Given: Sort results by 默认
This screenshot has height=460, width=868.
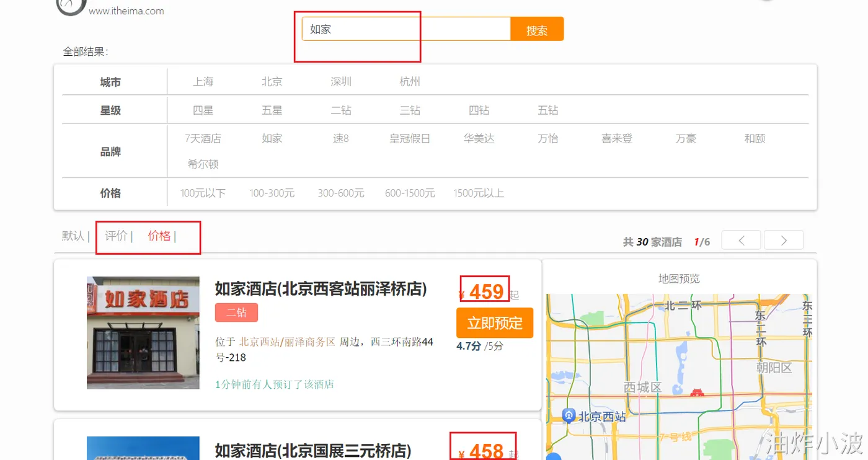Looking at the screenshot, I should pos(73,236).
